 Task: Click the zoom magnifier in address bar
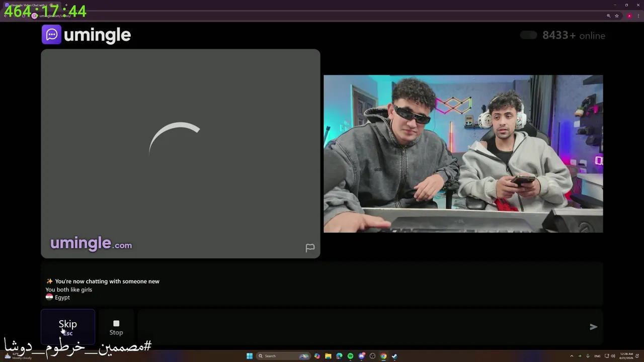pos(609,16)
